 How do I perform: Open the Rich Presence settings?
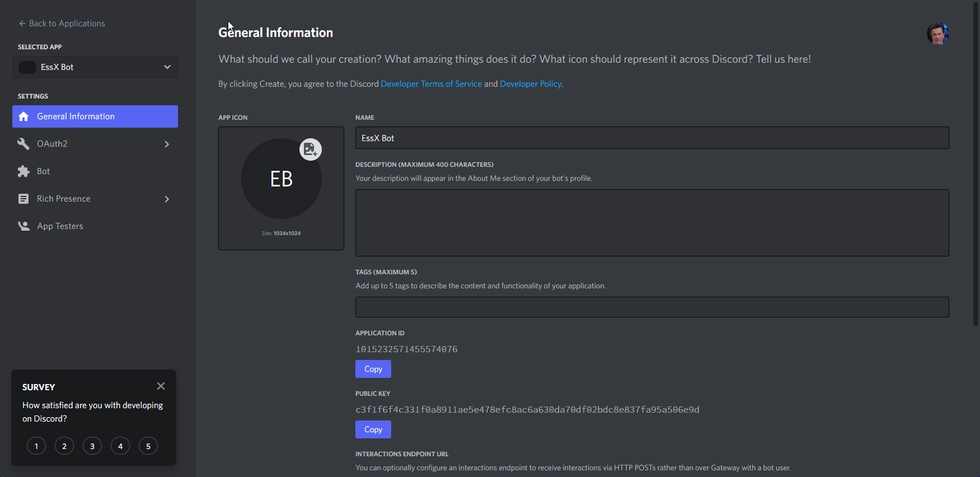[95, 199]
